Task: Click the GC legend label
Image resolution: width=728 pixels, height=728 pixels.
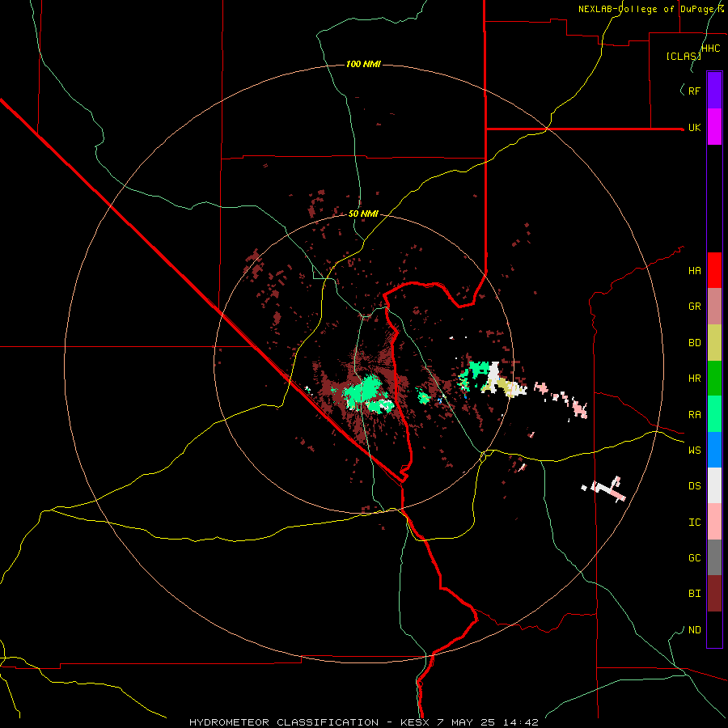Action: point(695,558)
